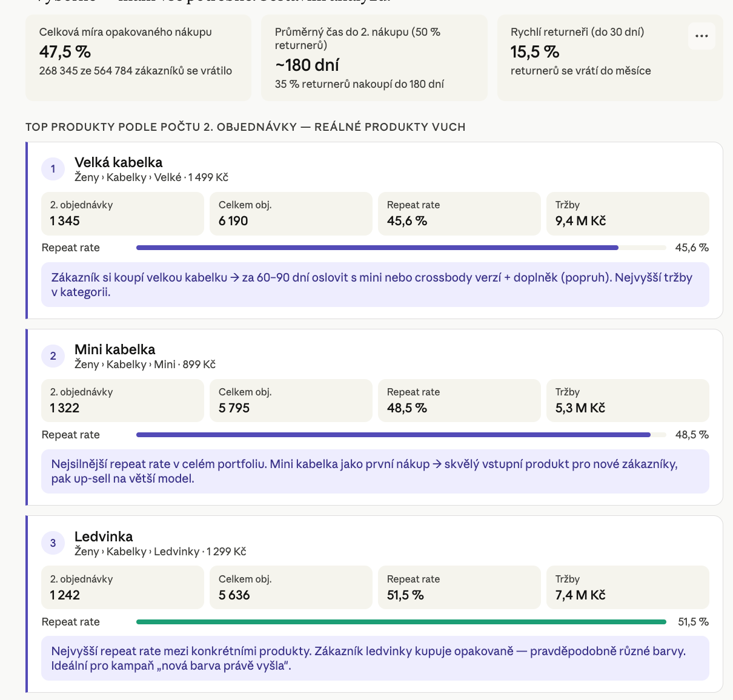Click the Velká kabelka insight note about crossbody
733x700 pixels.
pos(375,285)
